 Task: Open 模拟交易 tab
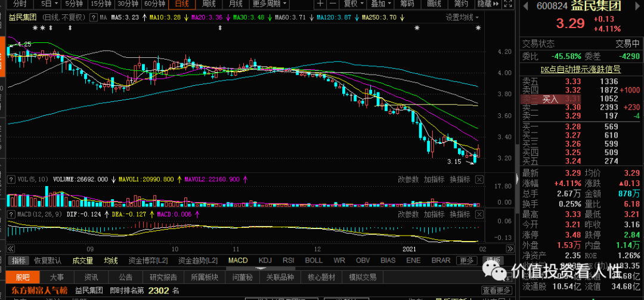(x=363, y=277)
